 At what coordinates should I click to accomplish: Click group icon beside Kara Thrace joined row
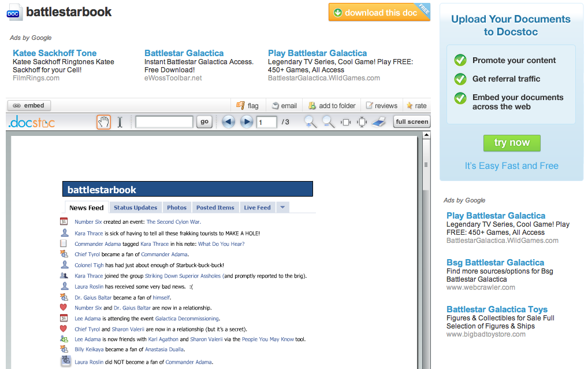pos(64,275)
